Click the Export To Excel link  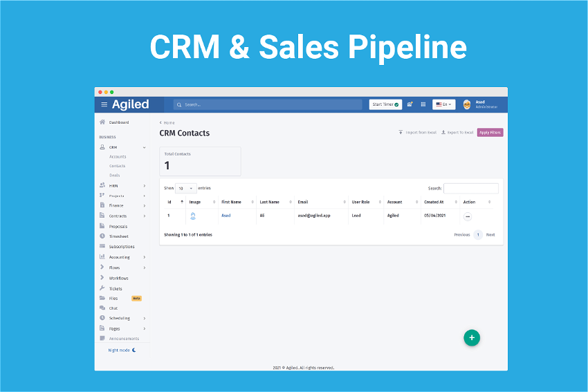pos(457,132)
